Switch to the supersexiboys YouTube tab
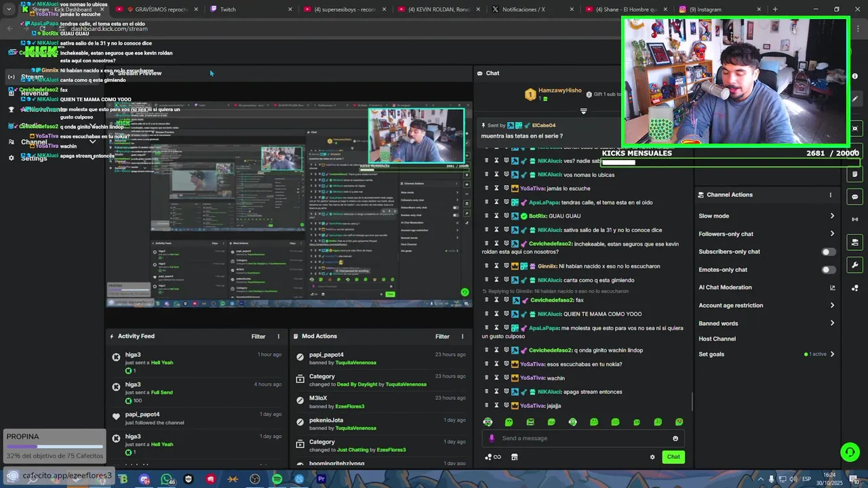 [344, 9]
